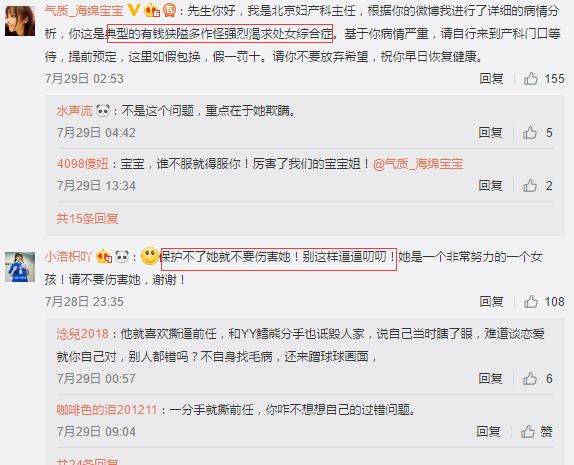This screenshot has height=465, width=574.
Task: Reply to 浛兒2018's comment
Action: (x=490, y=378)
